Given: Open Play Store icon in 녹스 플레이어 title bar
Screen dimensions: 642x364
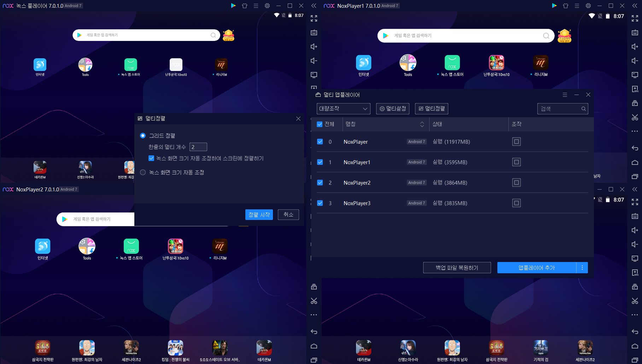Looking at the screenshot, I should point(233,6).
